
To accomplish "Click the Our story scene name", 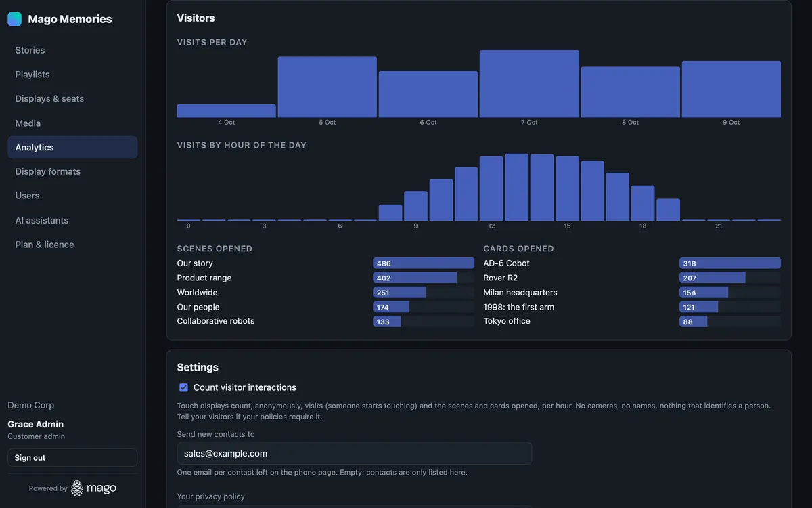I will pyautogui.click(x=195, y=263).
